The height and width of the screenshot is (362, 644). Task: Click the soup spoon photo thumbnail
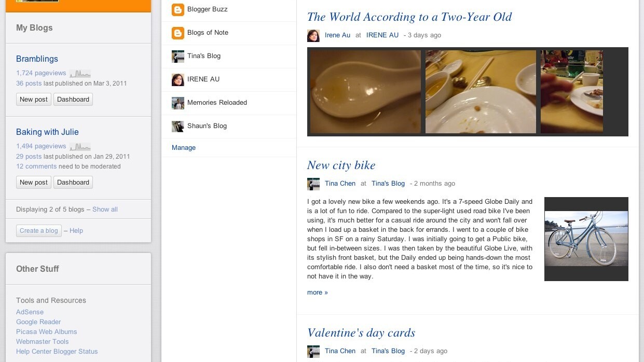(364, 92)
